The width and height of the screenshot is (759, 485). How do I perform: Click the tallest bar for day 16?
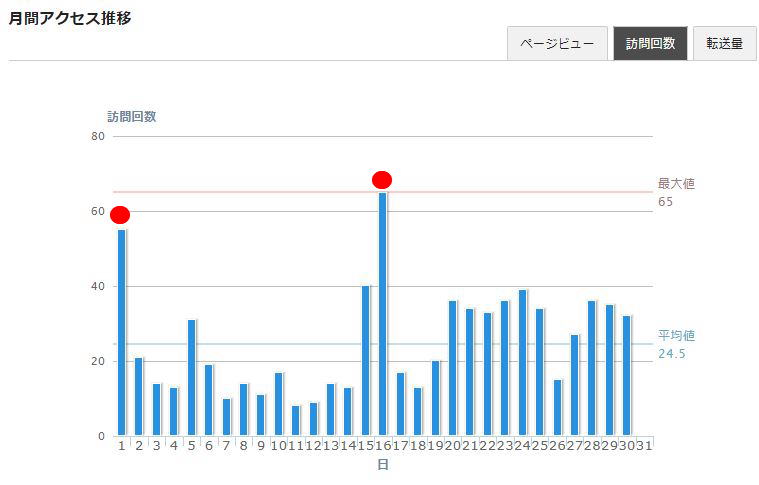[382, 314]
